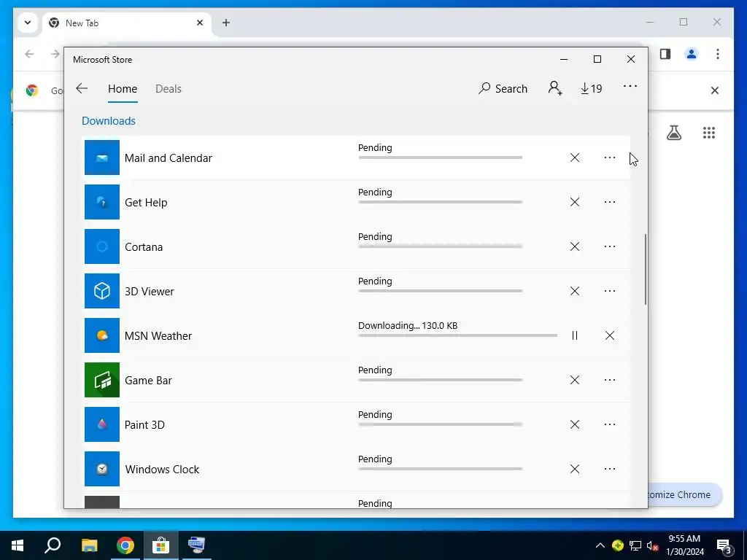Select the Mail and Calendar app name
Viewport: 747px width, 560px height.
[169, 158]
